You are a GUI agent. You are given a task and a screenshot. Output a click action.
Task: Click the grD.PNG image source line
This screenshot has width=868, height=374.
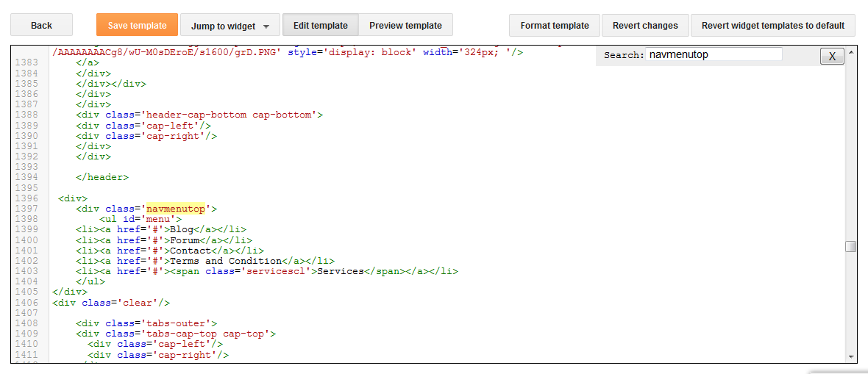pyautogui.click(x=288, y=53)
